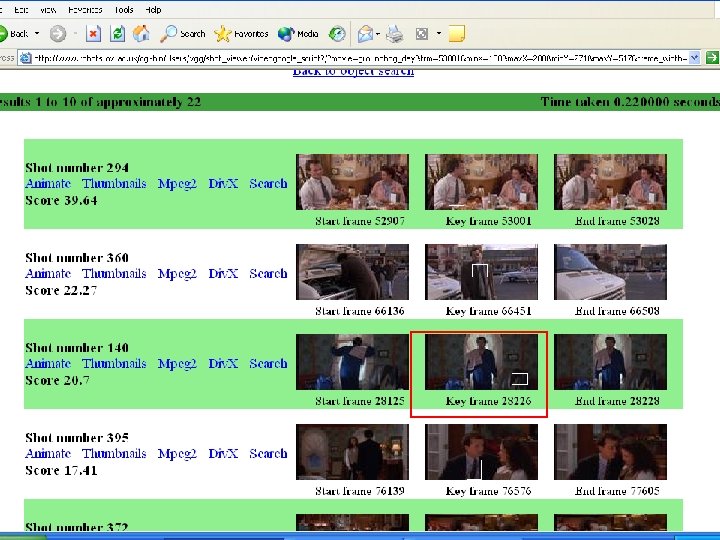Open the start frame 28125 thumbnail
This screenshot has height=540, width=720.
tap(352, 362)
